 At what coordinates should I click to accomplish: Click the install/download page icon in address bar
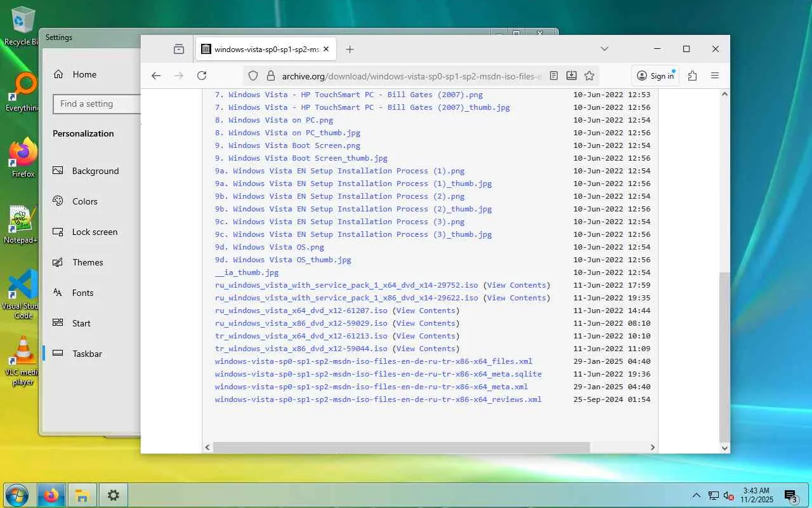coord(572,76)
